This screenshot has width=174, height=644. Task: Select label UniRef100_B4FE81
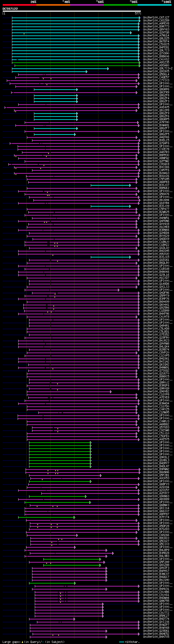[x=156, y=47]
